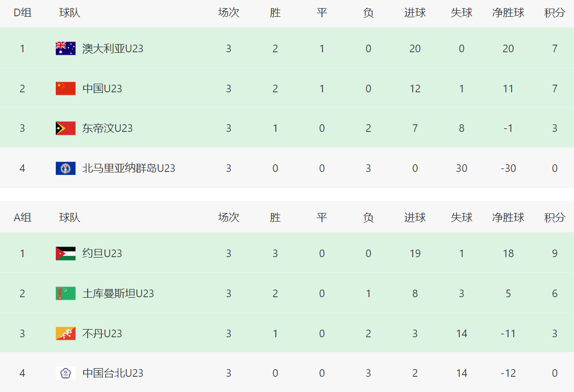Image resolution: width=574 pixels, height=392 pixels.
Task: Click the Turkmenistan flag icon
Action: coord(65,294)
